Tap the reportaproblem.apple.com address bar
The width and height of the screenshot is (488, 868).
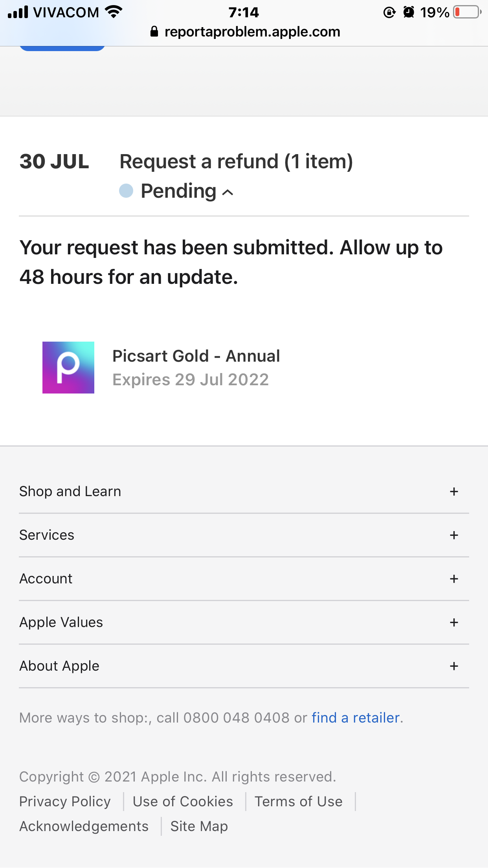tap(252, 31)
